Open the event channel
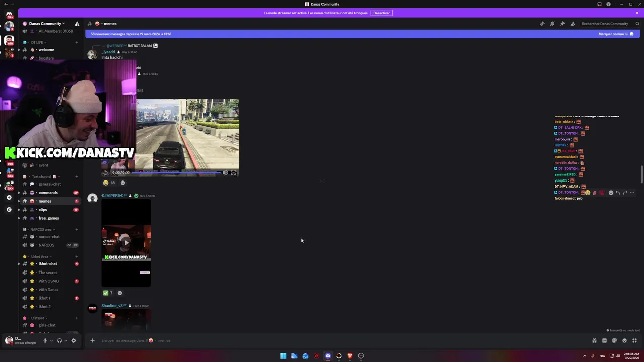 coord(50,165)
